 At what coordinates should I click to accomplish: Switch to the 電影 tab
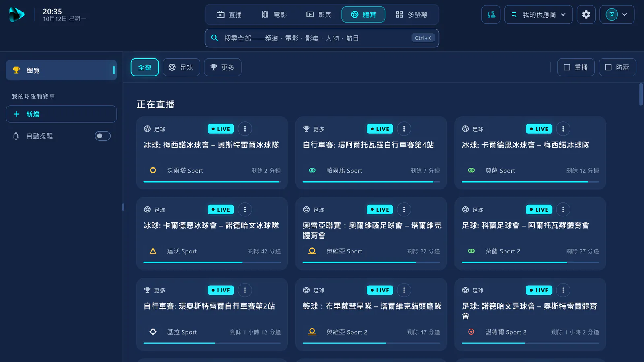pyautogui.click(x=274, y=14)
